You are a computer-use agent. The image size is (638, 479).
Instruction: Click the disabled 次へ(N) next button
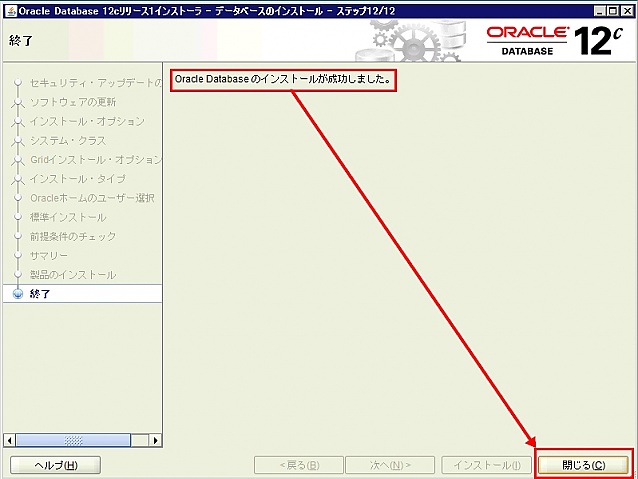pyautogui.click(x=390, y=465)
